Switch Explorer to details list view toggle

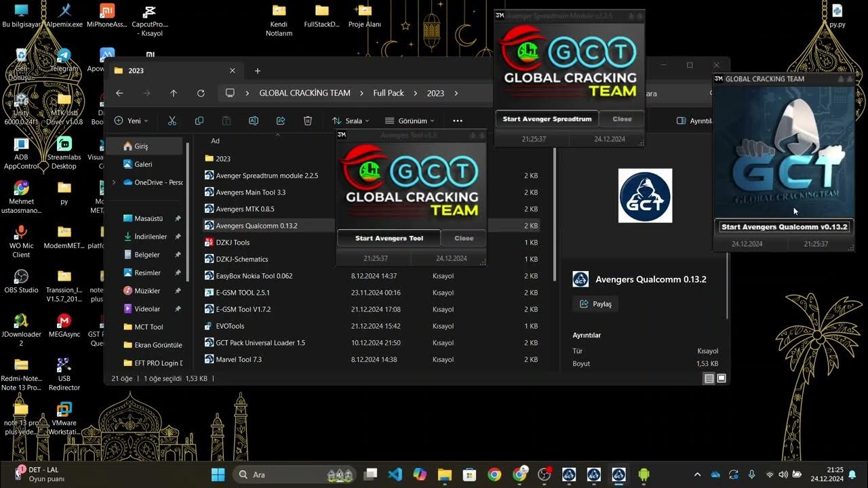pos(709,378)
